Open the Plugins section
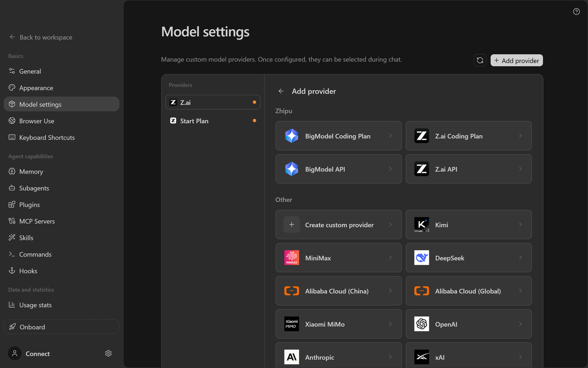Image resolution: width=588 pixels, height=368 pixels. 62,205
